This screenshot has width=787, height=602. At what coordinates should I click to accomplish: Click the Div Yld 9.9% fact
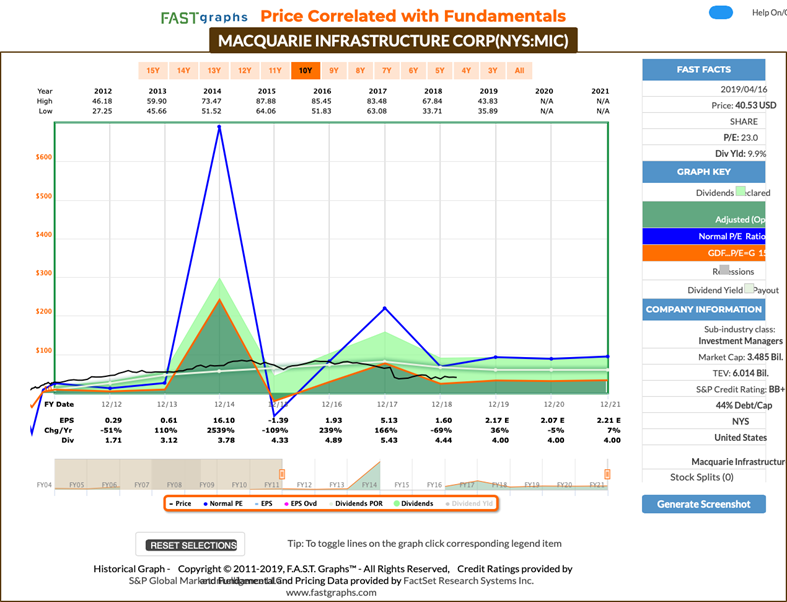740,154
